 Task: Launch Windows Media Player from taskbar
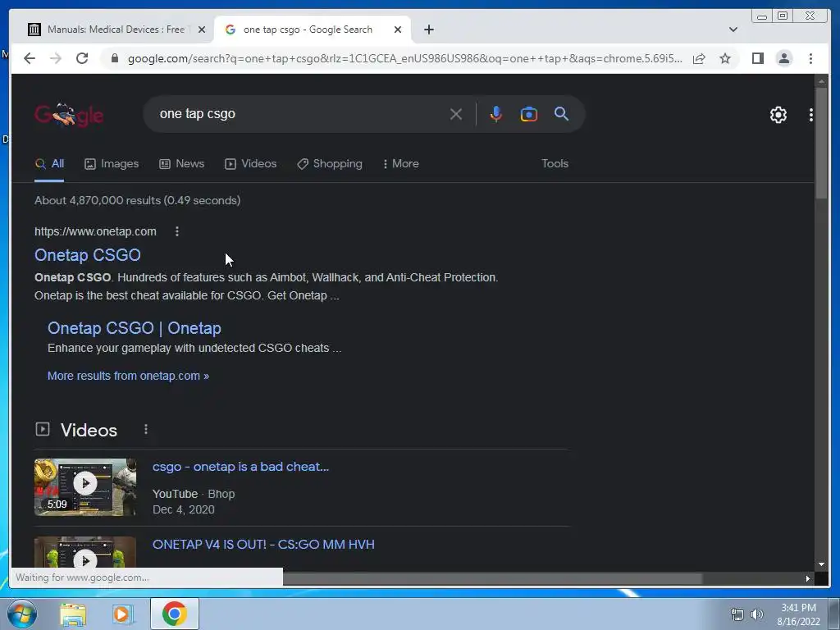[123, 614]
